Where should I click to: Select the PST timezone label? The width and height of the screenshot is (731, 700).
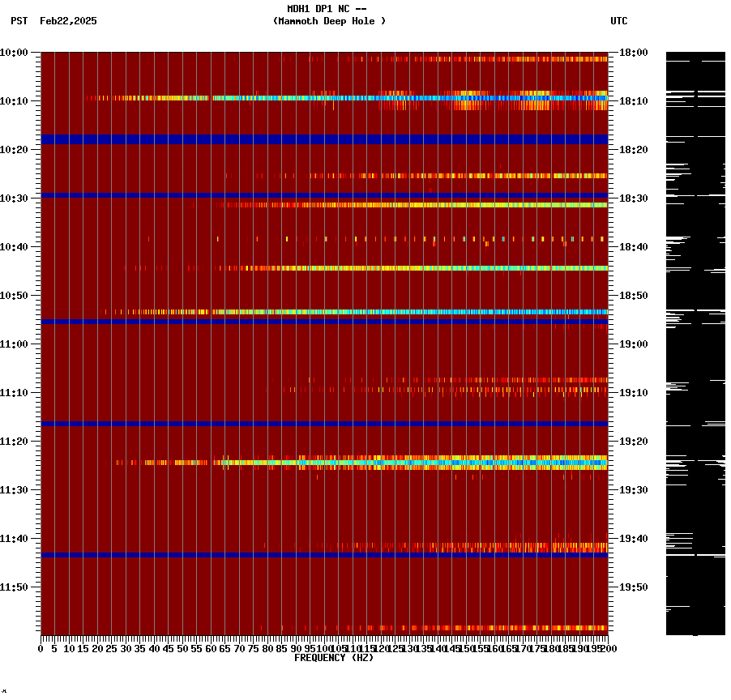click(x=15, y=23)
